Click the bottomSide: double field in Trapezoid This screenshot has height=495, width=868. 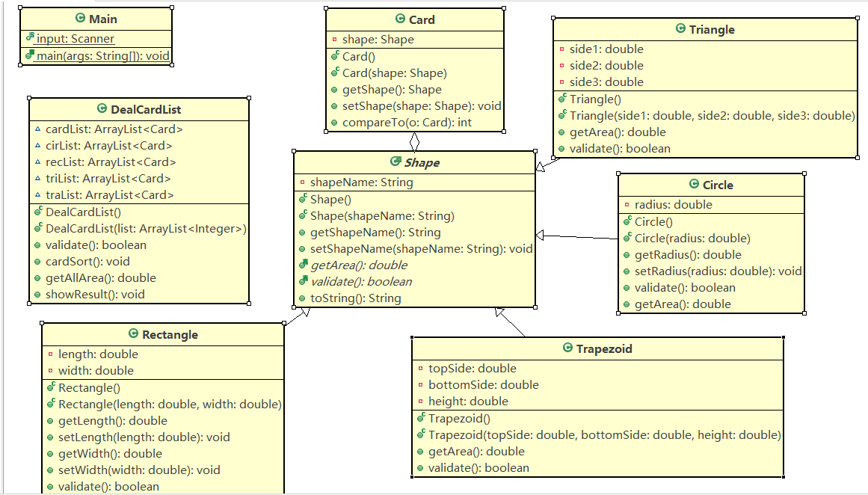tap(483, 385)
